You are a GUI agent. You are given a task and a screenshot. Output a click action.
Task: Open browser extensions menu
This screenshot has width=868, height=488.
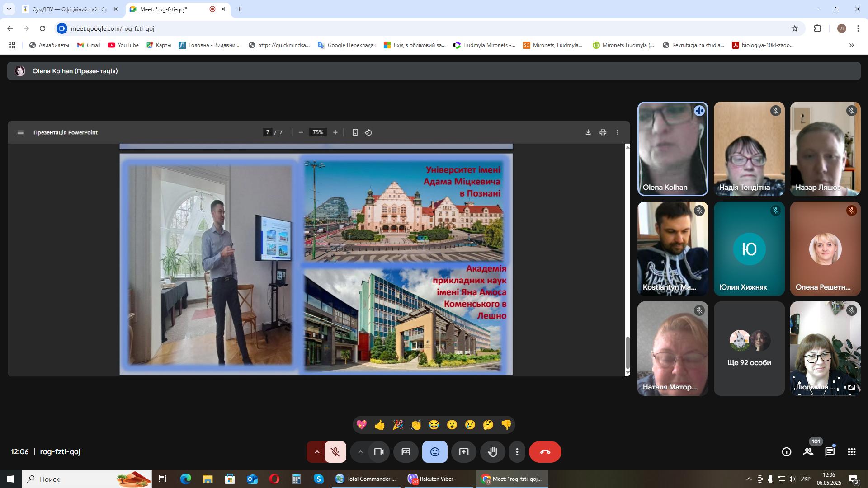click(817, 28)
